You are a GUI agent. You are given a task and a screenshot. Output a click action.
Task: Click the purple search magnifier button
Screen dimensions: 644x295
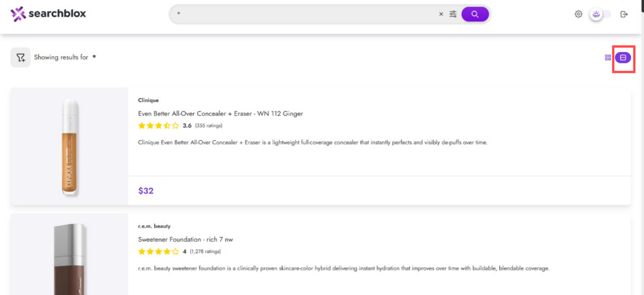tap(475, 14)
